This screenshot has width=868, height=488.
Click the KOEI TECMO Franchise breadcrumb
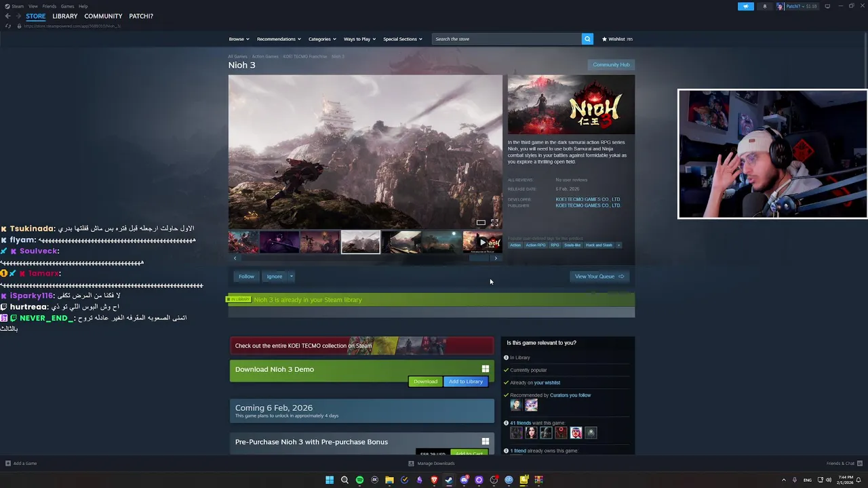[x=305, y=56]
